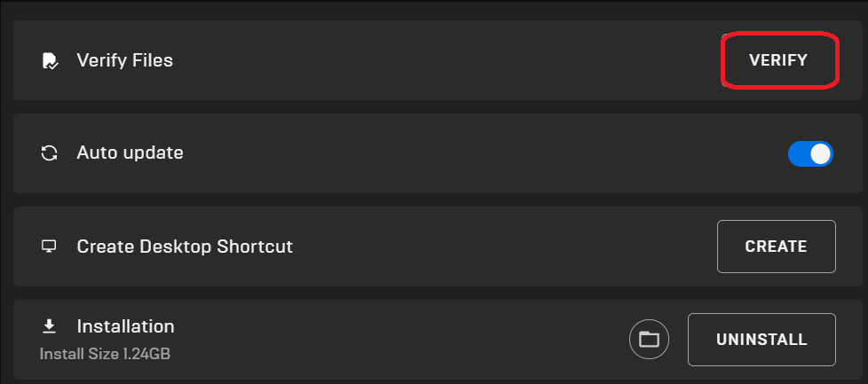Screen dimensions: 868x384
Task: Click the white knob of the Auto update switch
Action: coord(821,154)
